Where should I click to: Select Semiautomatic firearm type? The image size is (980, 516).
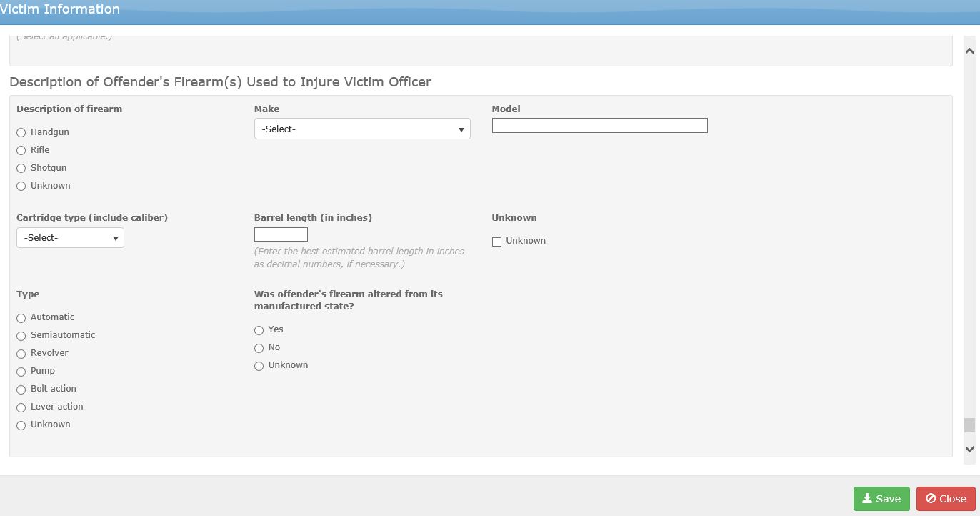(x=21, y=336)
